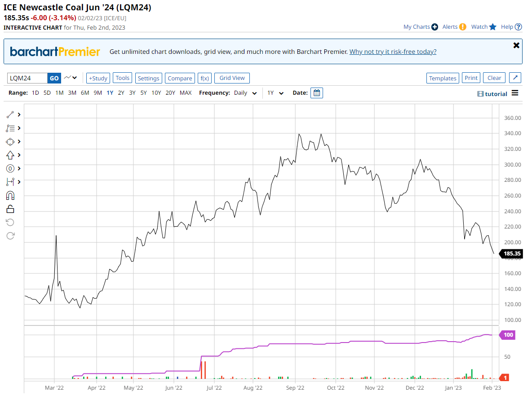Click the Watch star icon
532x400 pixels.
pyautogui.click(x=492, y=27)
